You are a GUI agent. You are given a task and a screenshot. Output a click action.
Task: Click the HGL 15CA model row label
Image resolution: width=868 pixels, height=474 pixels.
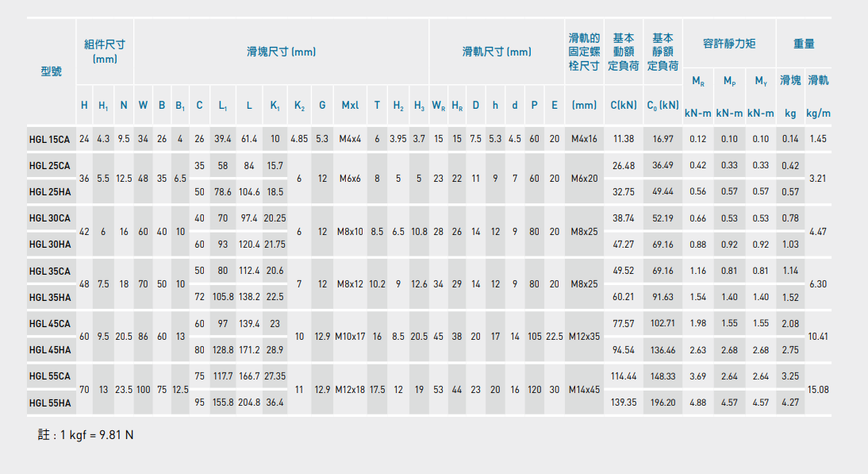tap(50, 140)
